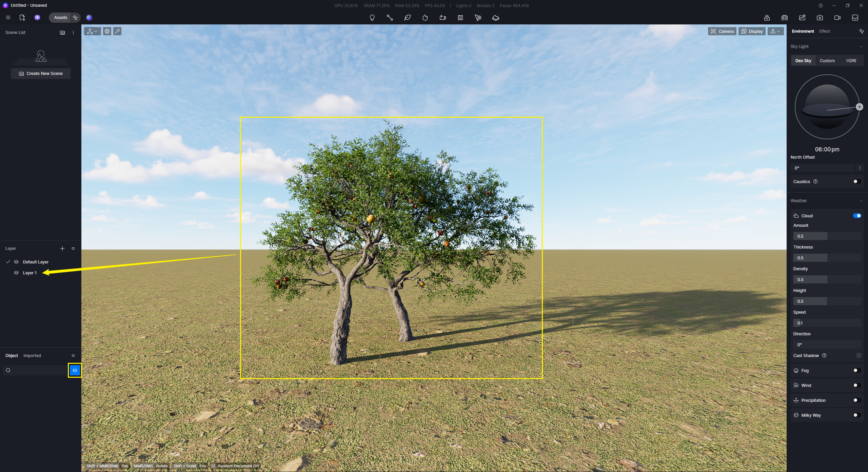The image size is (868, 472).
Task: Open the photo camera render icon
Action: point(820,18)
